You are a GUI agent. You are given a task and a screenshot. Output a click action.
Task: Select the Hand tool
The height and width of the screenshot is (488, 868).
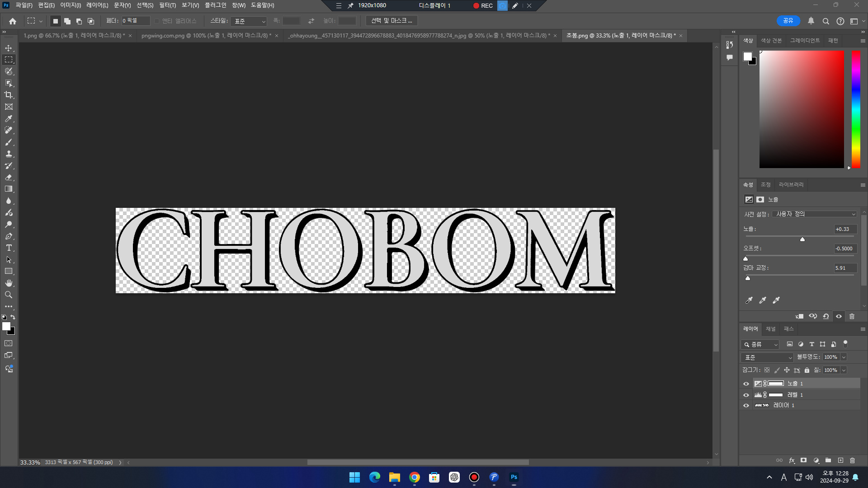[9, 283]
